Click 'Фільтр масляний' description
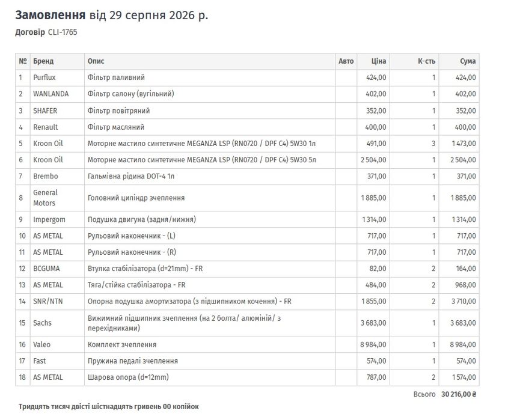Image resolution: width=514 pixels, height=420 pixels. pyautogui.click(x=115, y=127)
